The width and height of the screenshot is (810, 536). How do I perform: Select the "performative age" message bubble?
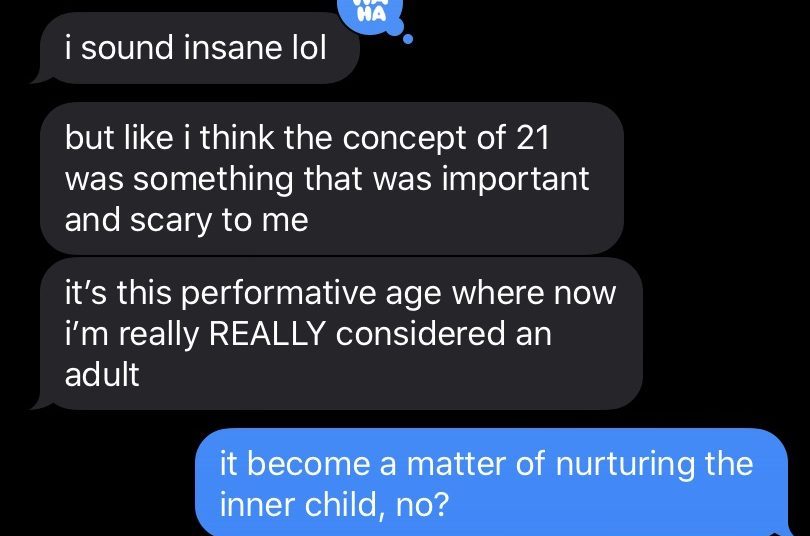(x=340, y=334)
